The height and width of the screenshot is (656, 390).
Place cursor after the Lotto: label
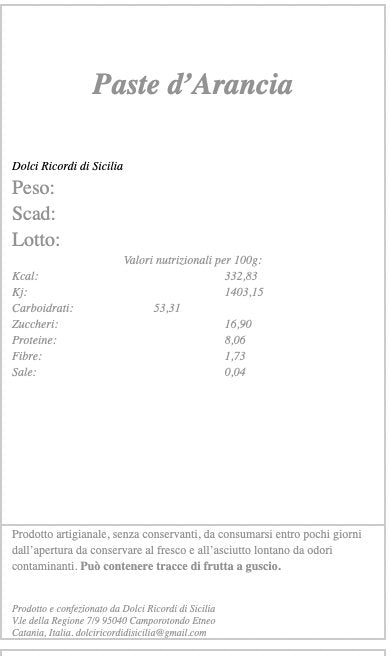click(x=62, y=240)
